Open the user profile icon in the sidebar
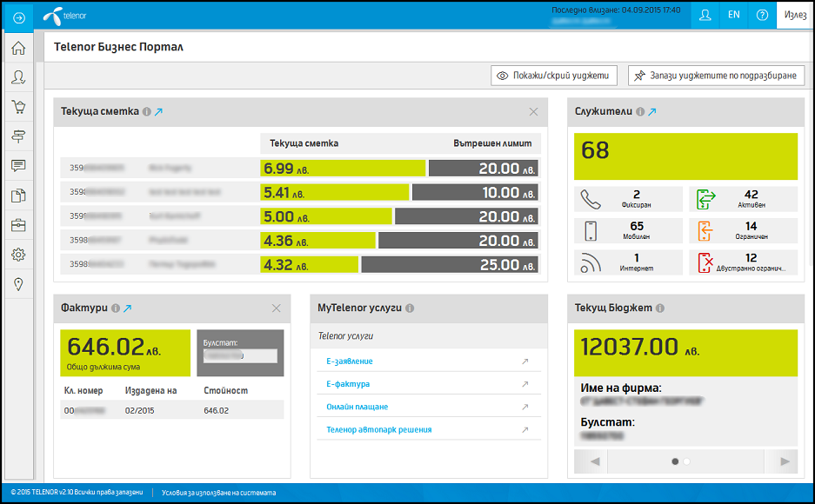 tap(19, 77)
